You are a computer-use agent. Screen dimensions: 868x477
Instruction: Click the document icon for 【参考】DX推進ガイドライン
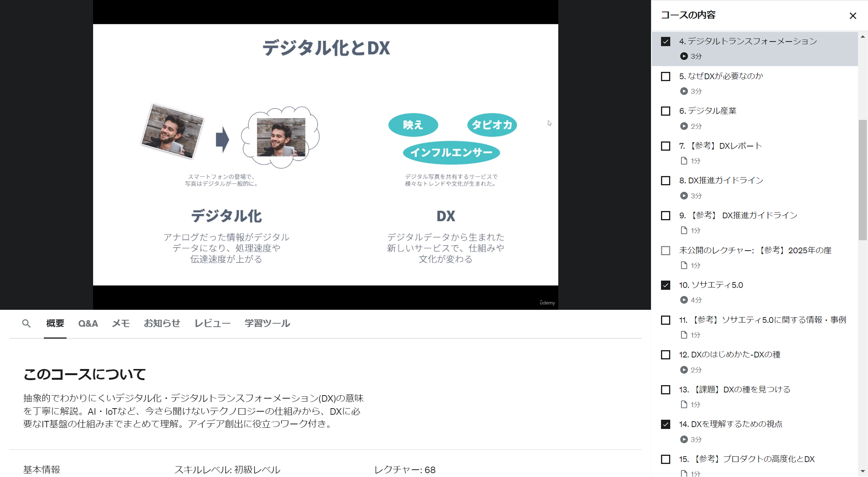click(x=684, y=231)
